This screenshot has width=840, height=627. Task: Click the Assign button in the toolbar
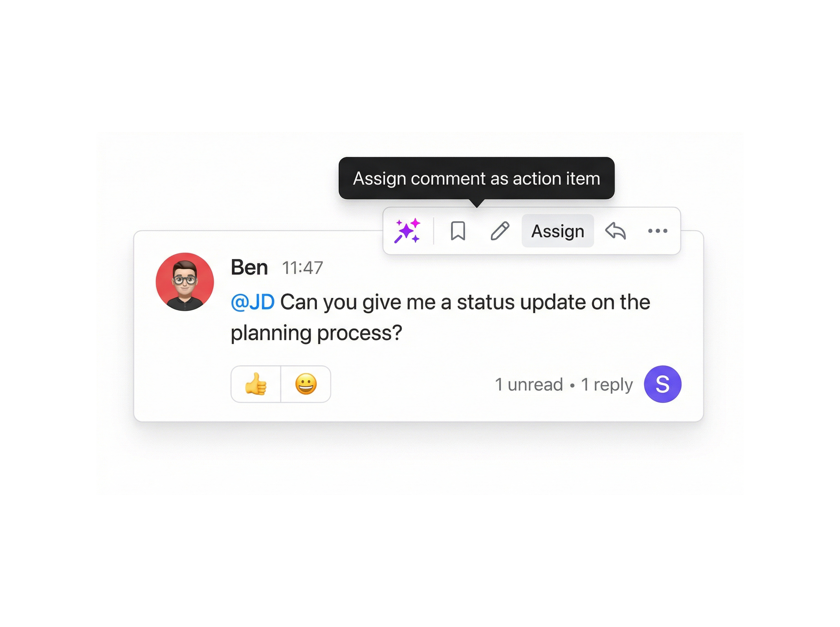tap(557, 231)
